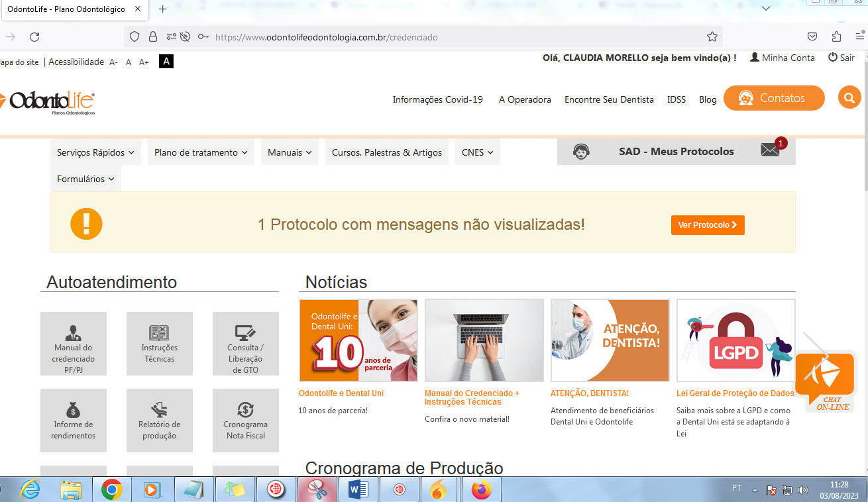Click the taskbar clock showing 11:28
Viewport: 868px width, 502px height.
pyautogui.click(x=839, y=490)
